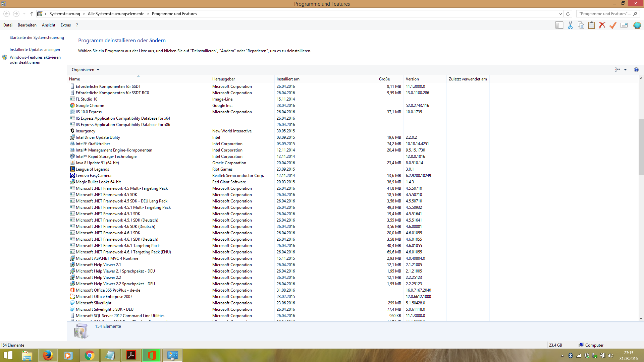Open the Ansicht menu
Viewport: 644px width, 362px height.
click(x=49, y=25)
